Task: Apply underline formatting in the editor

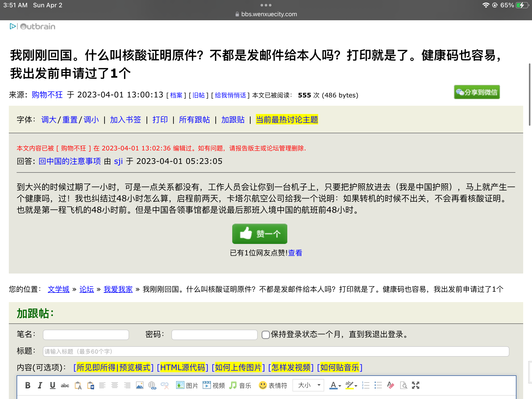Action: click(x=52, y=385)
